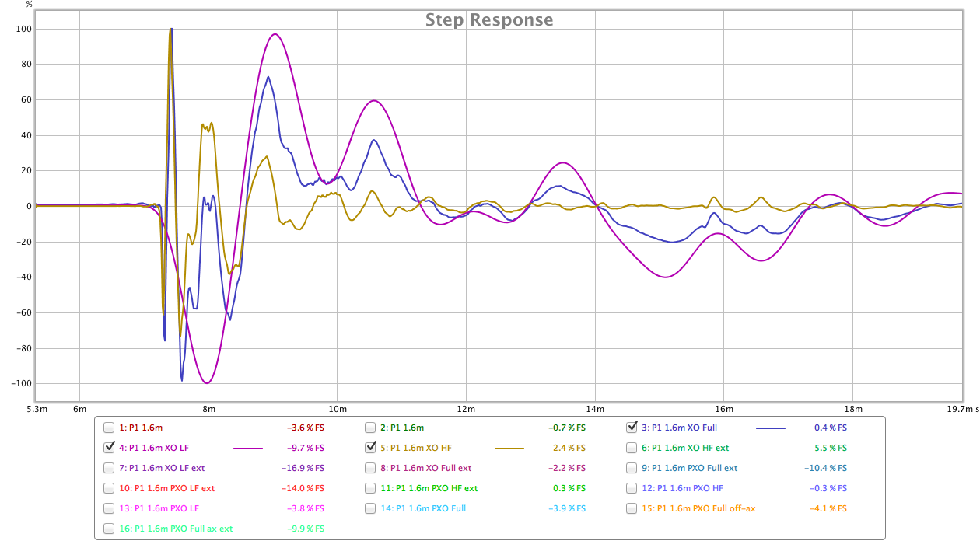Click legend value -16.9 % FS
Screen dimensions: 980x541
(x=303, y=468)
